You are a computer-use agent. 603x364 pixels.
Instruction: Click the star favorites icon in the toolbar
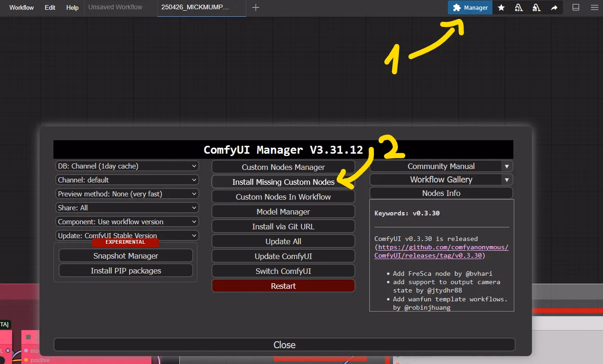(501, 7)
